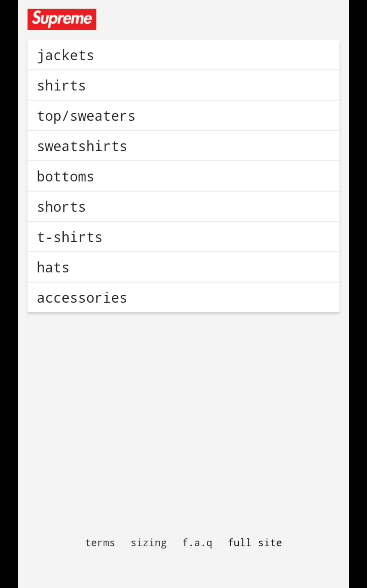367x588 pixels.
Task: Browse the accessories category
Action: pyautogui.click(x=183, y=297)
